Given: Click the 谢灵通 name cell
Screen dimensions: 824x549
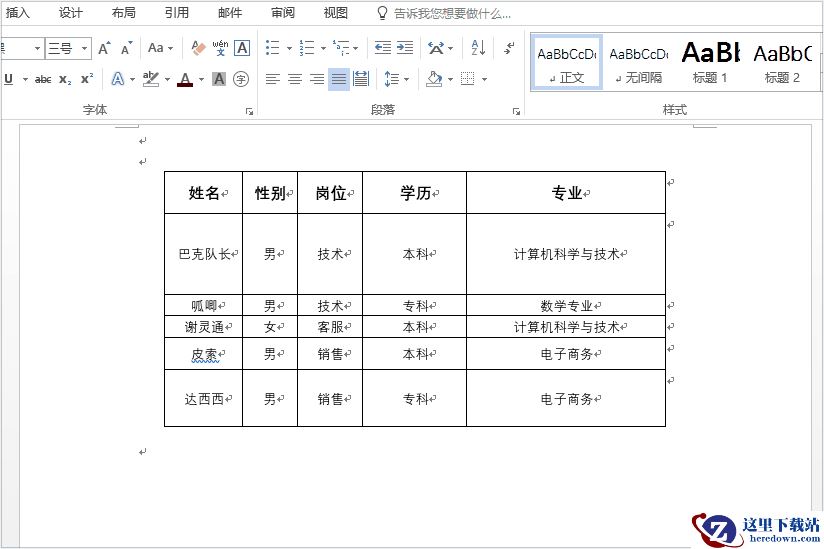Looking at the screenshot, I should pos(204,327).
